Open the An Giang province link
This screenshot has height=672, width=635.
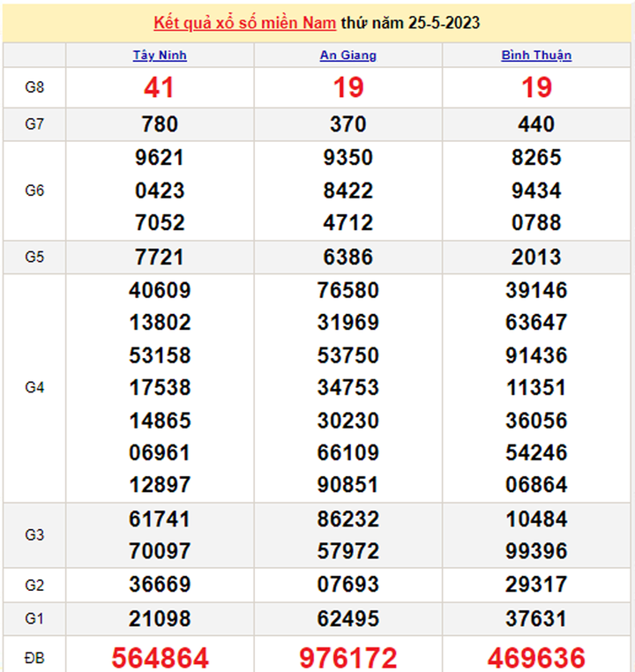point(347,55)
